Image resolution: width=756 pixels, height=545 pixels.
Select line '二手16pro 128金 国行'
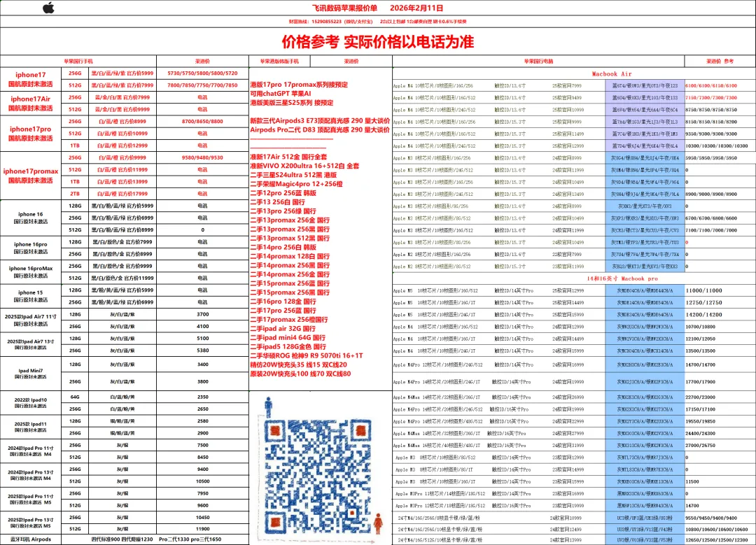click(x=283, y=301)
